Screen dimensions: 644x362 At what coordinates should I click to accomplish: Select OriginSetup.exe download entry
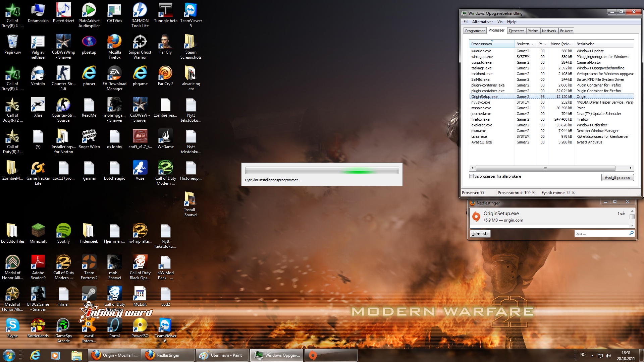549,217
